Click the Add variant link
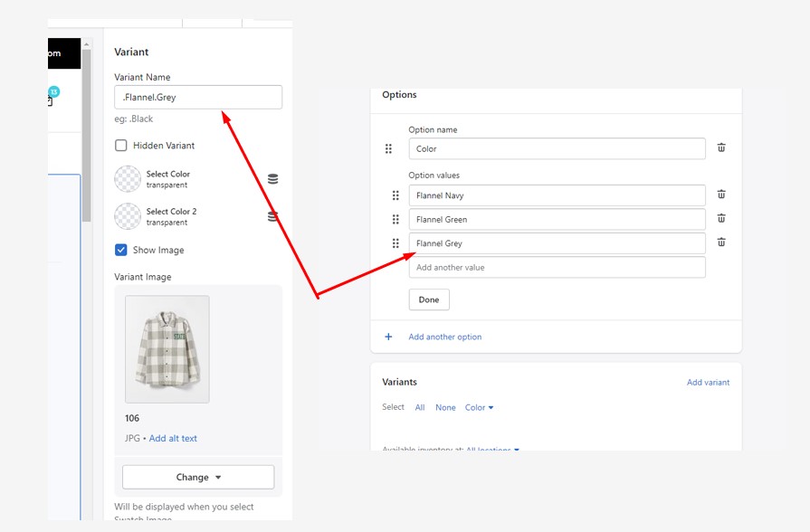Image resolution: width=810 pixels, height=532 pixels. (708, 383)
